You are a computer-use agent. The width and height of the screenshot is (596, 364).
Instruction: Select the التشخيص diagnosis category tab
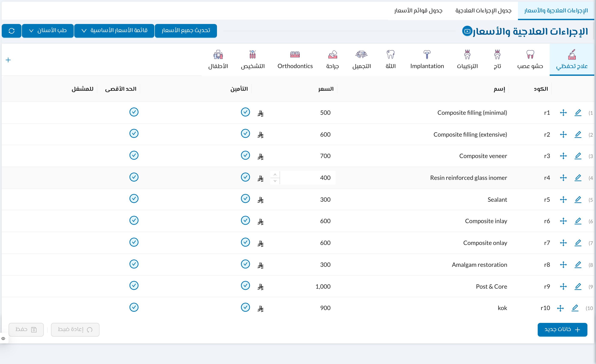(253, 60)
